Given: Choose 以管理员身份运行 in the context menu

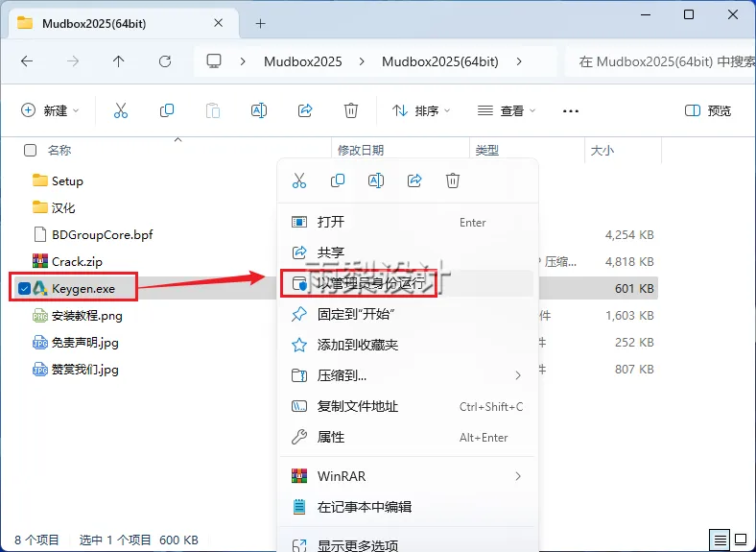Looking at the screenshot, I should (x=408, y=283).
